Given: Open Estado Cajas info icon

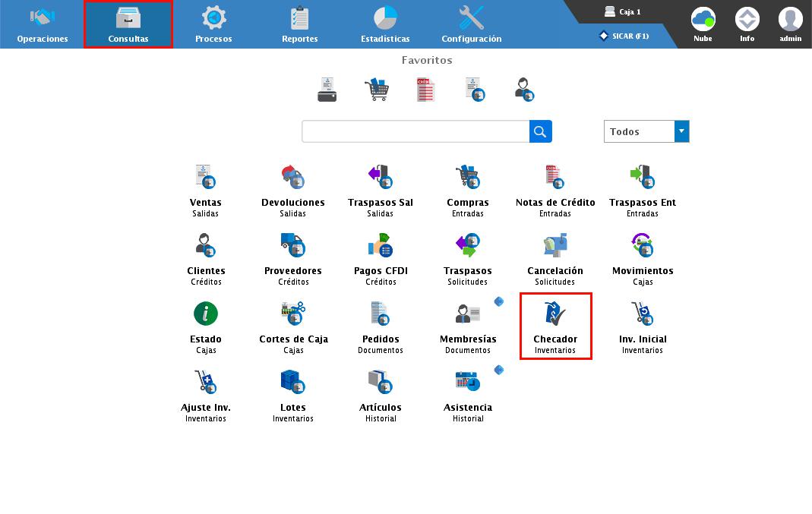Looking at the screenshot, I should click(x=205, y=314).
